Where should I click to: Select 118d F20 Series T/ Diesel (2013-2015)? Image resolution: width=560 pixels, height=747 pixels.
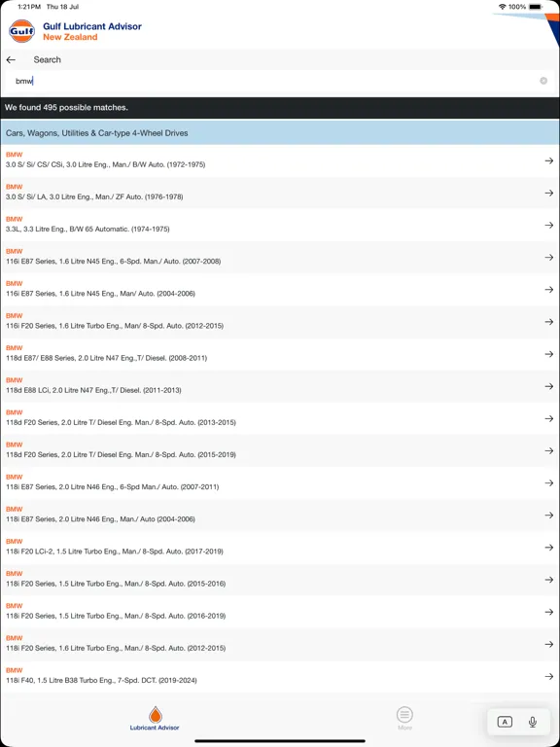click(280, 419)
